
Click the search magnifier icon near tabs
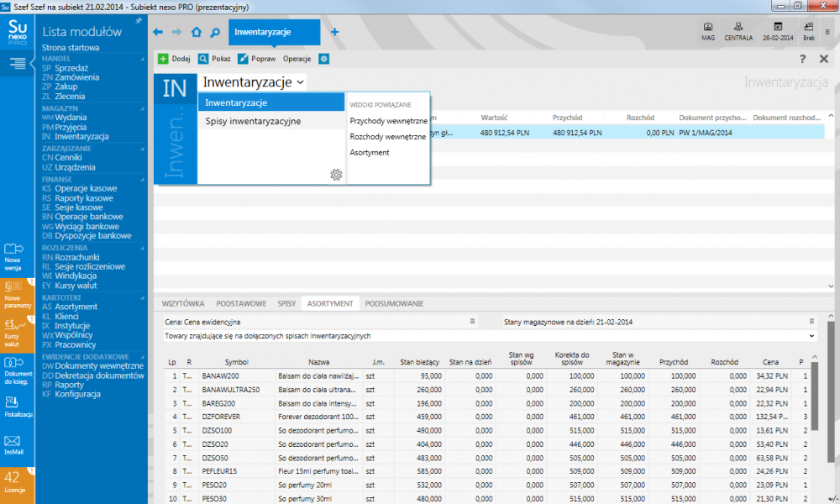[215, 32]
